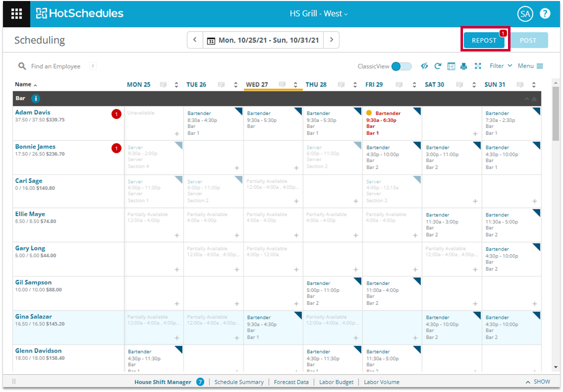Click the Bar section info icon
This screenshot has height=392, width=563.
pyautogui.click(x=36, y=98)
